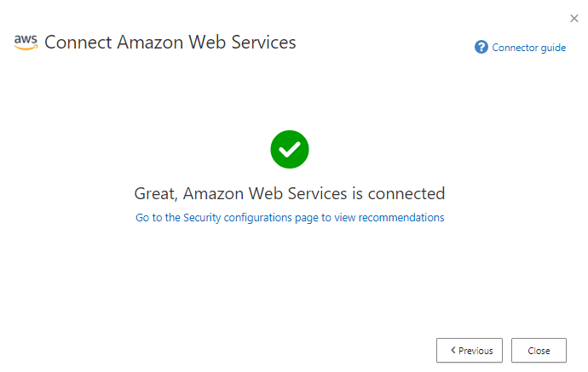This screenshot has height=372, width=588.
Task: Click the word "Great" in success heading
Action: coord(155,193)
